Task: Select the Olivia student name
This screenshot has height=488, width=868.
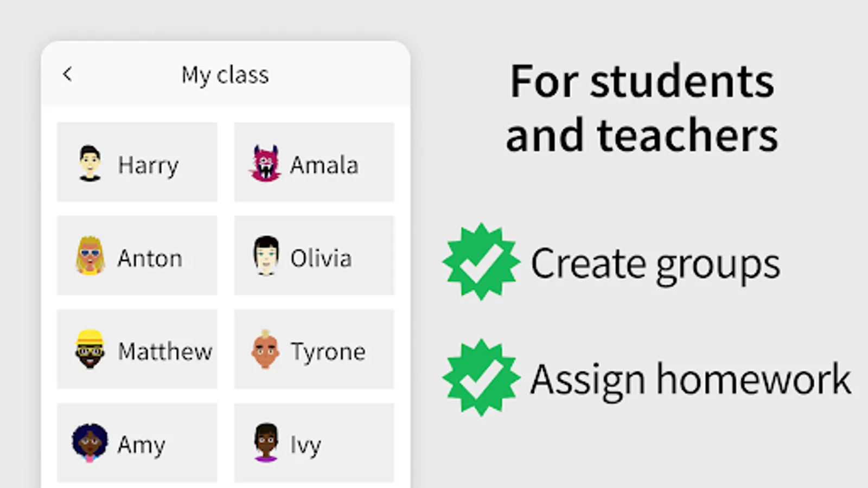Action: (321, 259)
